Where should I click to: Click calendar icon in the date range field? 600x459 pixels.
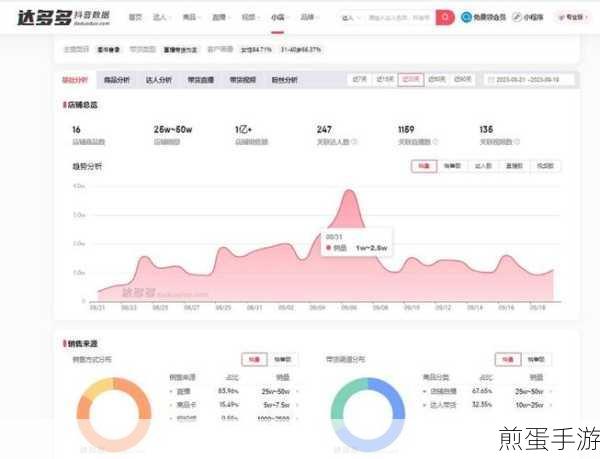[491, 80]
